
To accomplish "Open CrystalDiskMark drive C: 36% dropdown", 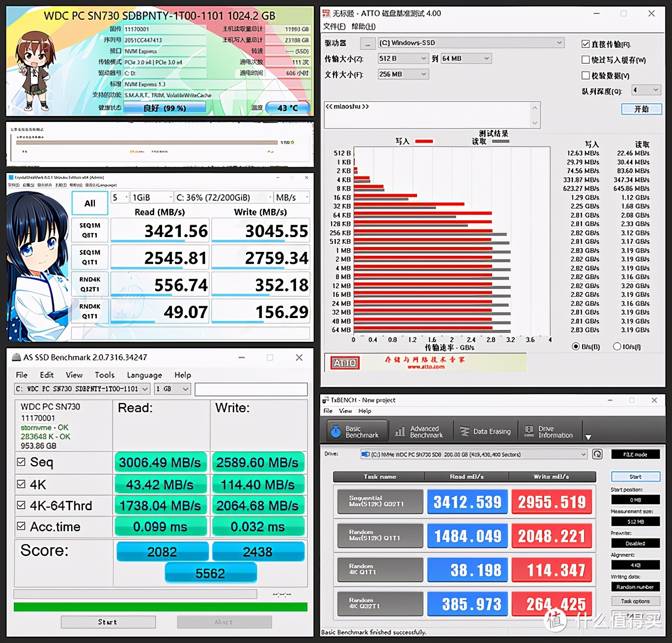I will (224, 198).
